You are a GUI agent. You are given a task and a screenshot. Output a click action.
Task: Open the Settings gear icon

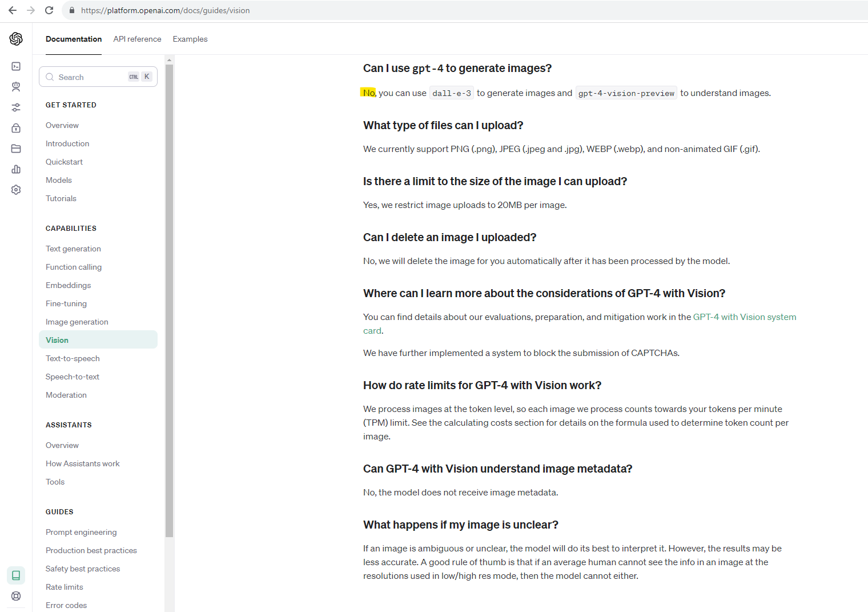[x=16, y=190]
